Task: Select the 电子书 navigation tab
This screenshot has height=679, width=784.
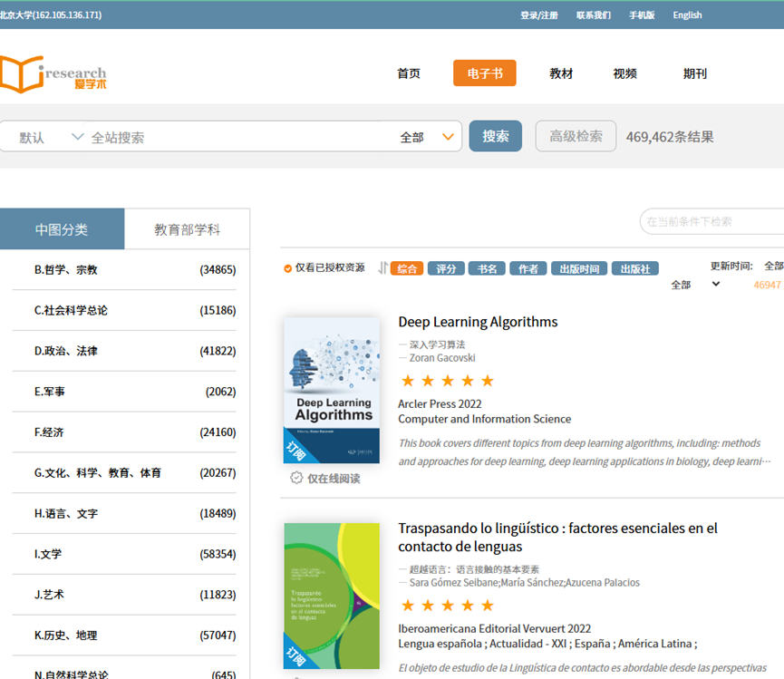Action: click(484, 73)
